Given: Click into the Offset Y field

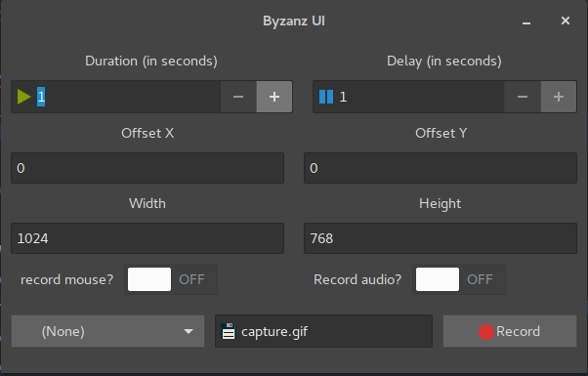Looking at the screenshot, I should click(441, 168).
